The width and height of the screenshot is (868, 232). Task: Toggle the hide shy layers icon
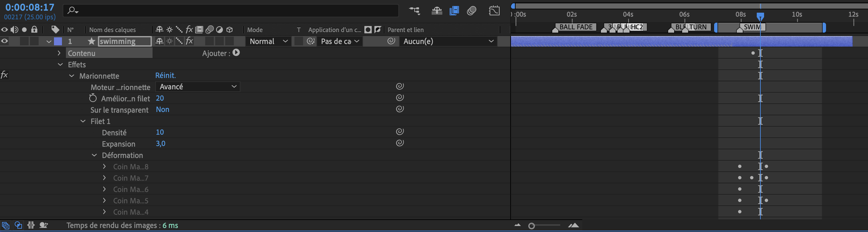(437, 11)
